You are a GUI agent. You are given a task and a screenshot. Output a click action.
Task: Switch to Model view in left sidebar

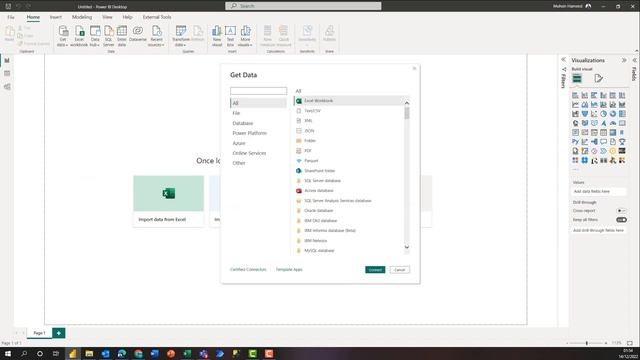[7, 87]
